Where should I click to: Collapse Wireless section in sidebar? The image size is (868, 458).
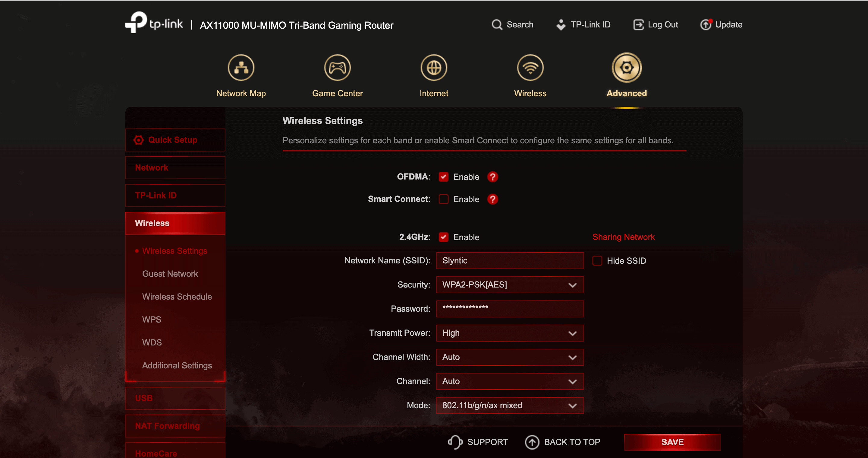point(175,223)
